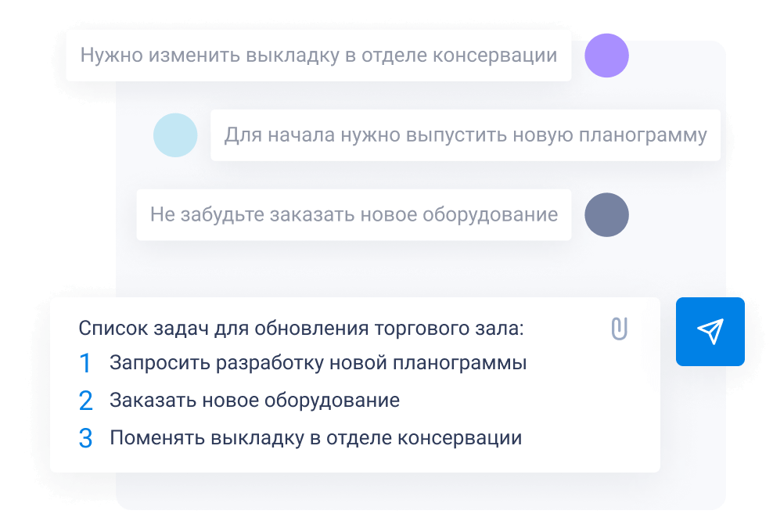
Task: Select the light blue user avatar
Action: 175,135
